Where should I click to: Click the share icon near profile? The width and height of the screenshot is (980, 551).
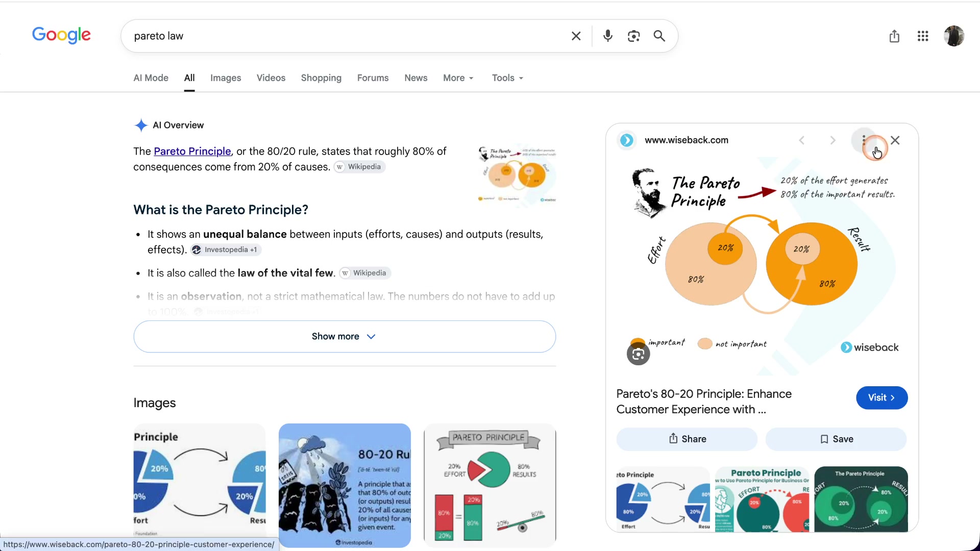tap(894, 36)
